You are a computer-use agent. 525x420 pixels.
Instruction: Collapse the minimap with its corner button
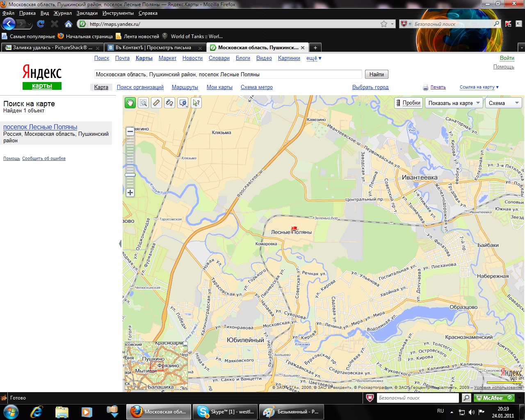point(185,345)
